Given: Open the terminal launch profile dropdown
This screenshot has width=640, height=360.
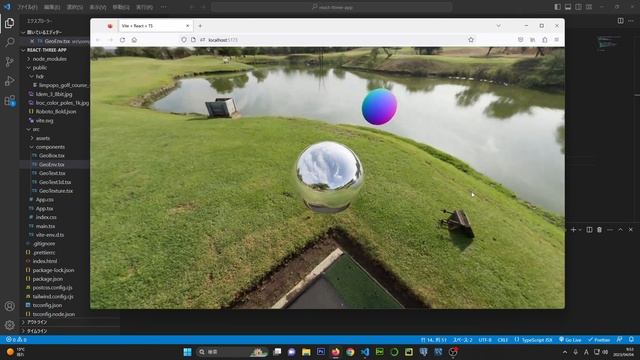Looking at the screenshot, I should (580, 230).
